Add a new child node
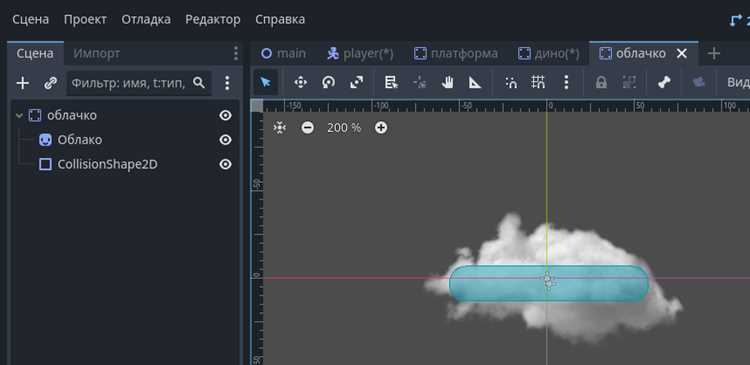The height and width of the screenshot is (365, 750). click(22, 83)
